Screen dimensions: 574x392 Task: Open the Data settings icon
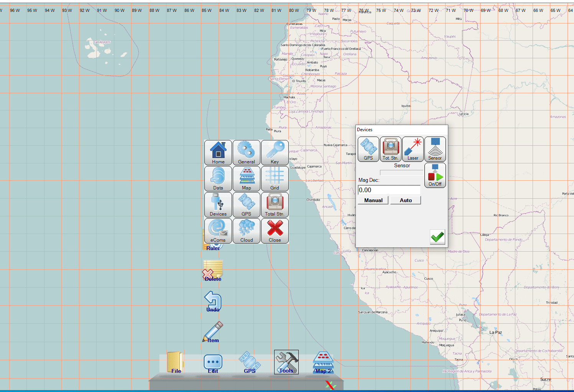tap(218, 178)
